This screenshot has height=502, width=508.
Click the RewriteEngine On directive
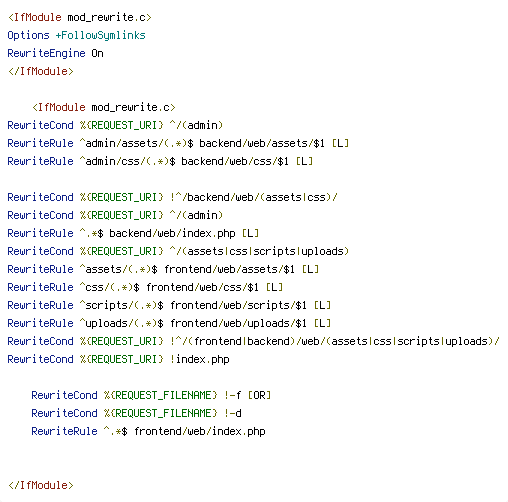click(x=55, y=53)
